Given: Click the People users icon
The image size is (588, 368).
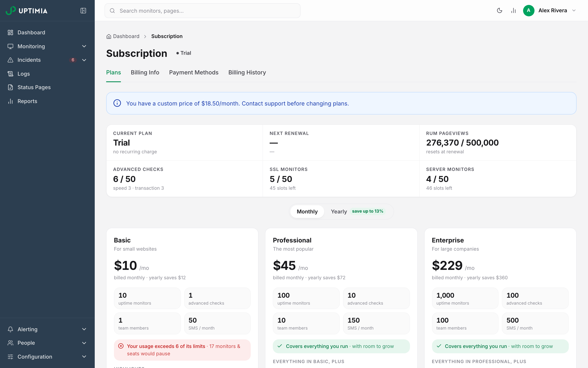Looking at the screenshot, I should (10, 343).
